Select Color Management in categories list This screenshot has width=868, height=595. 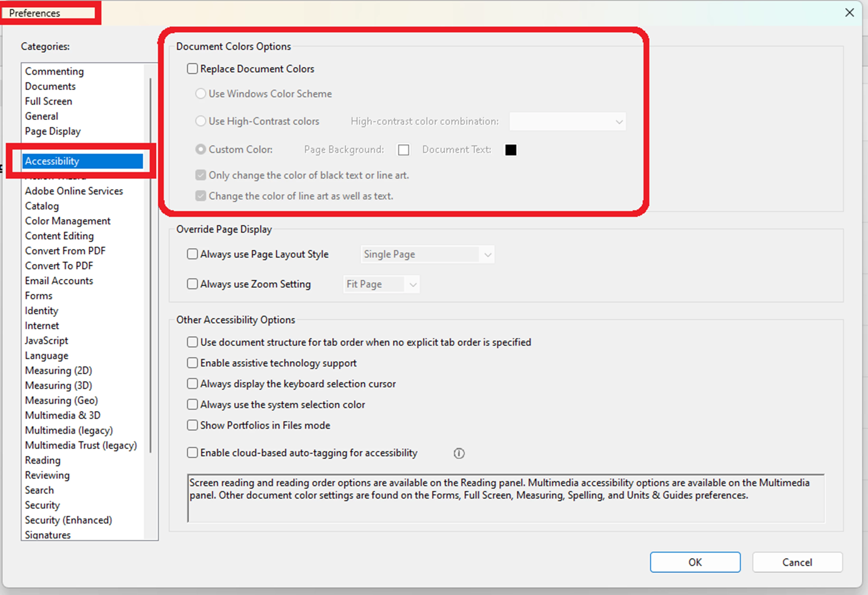[x=68, y=221]
